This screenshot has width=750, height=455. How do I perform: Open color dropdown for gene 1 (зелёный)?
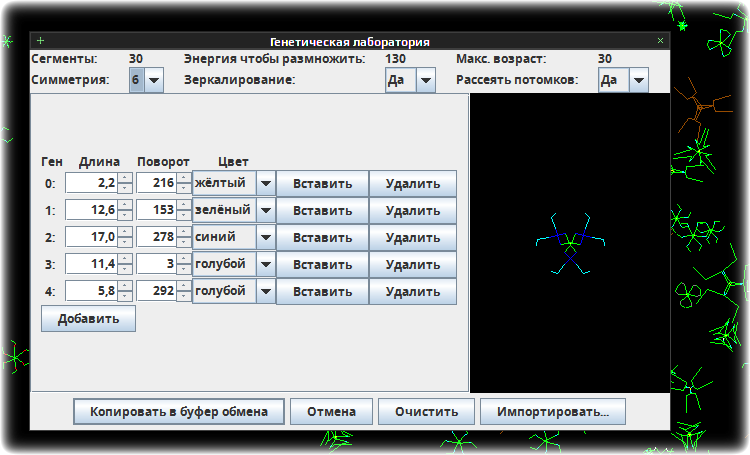coord(234,210)
